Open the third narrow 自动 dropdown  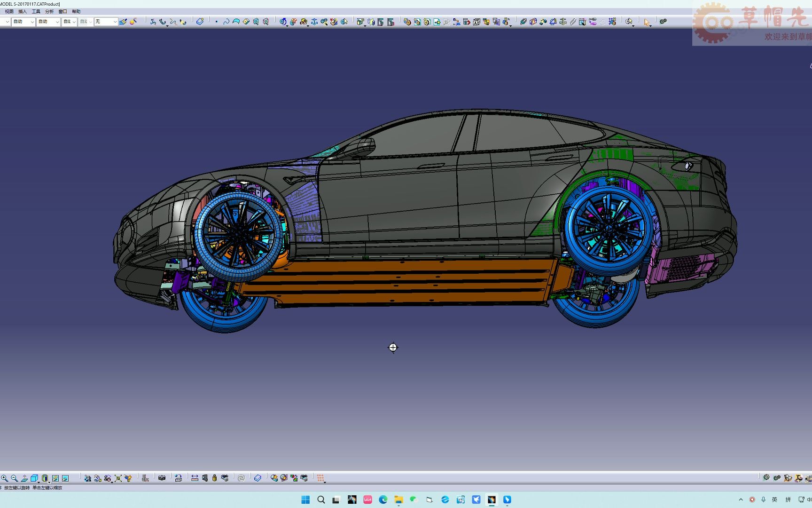pos(70,22)
